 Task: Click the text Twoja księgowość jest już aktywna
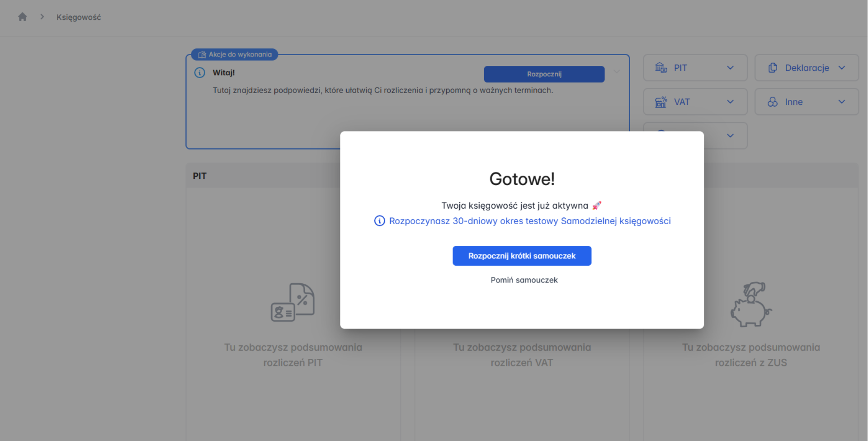pos(514,206)
